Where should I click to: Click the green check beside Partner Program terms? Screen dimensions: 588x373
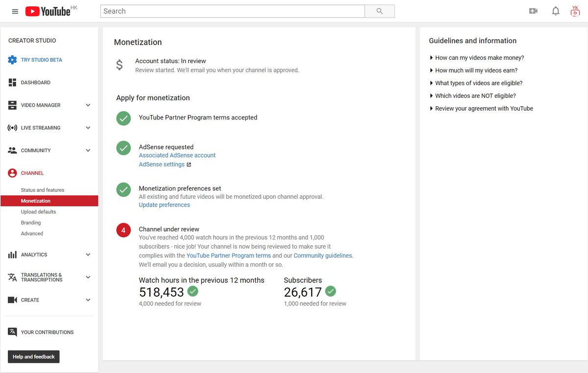(123, 118)
